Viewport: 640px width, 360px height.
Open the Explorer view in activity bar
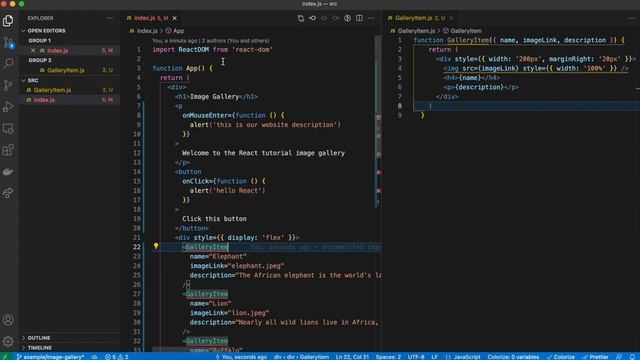pyautogui.click(x=8, y=20)
